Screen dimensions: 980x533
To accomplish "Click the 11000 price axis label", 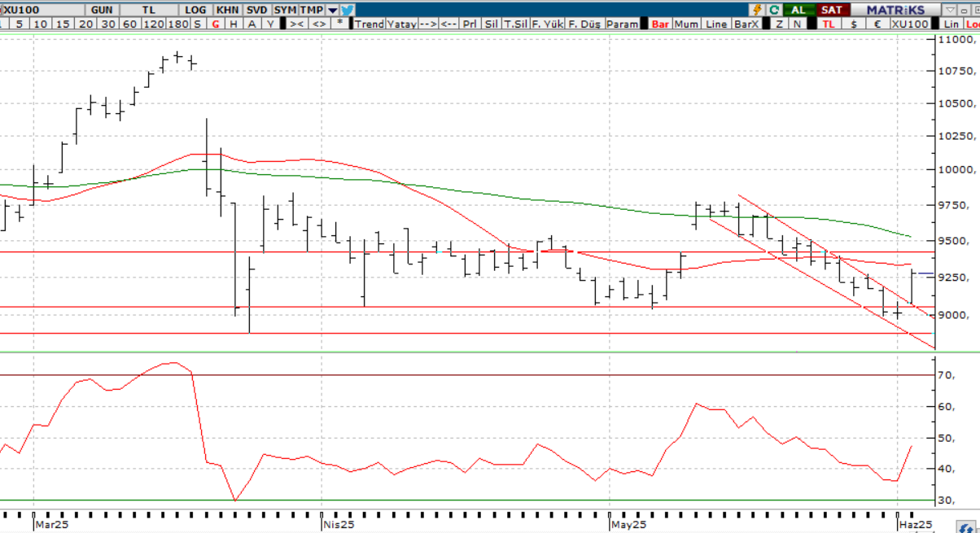I will [x=958, y=39].
